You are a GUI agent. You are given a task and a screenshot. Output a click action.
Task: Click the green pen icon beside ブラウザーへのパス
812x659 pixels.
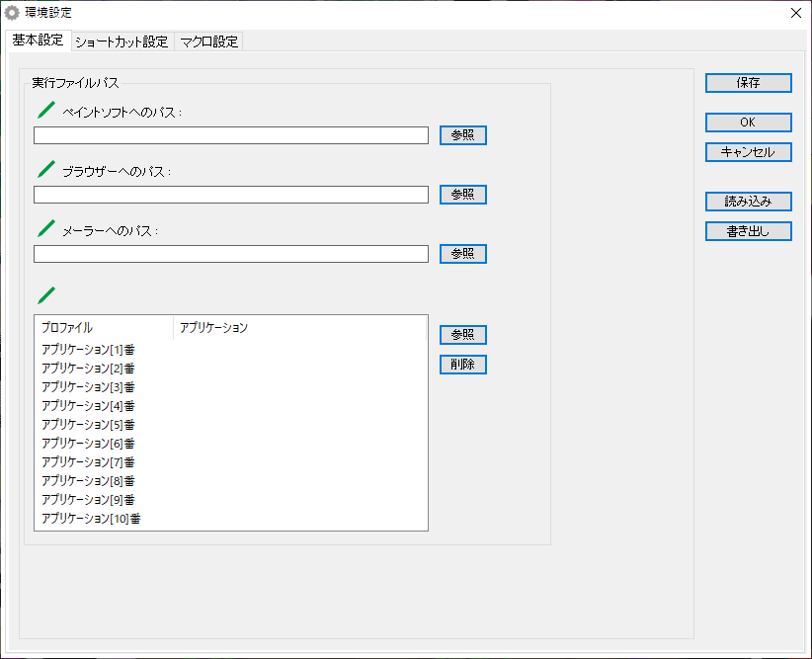click(45, 169)
